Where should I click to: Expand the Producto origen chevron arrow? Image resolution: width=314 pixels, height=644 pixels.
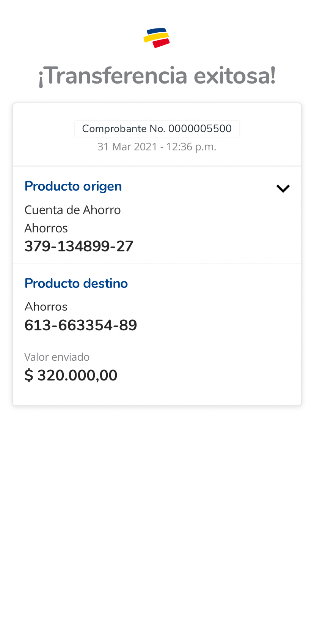[x=283, y=188]
